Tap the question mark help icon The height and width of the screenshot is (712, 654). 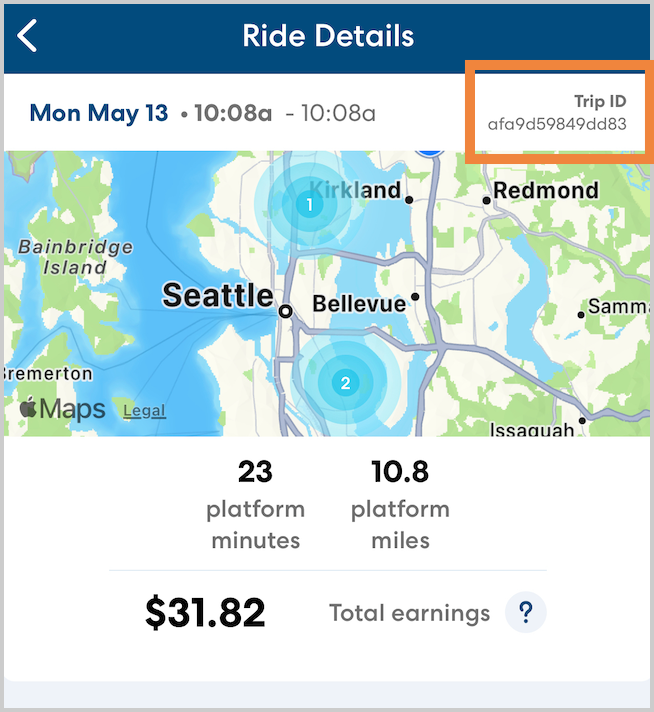[525, 613]
